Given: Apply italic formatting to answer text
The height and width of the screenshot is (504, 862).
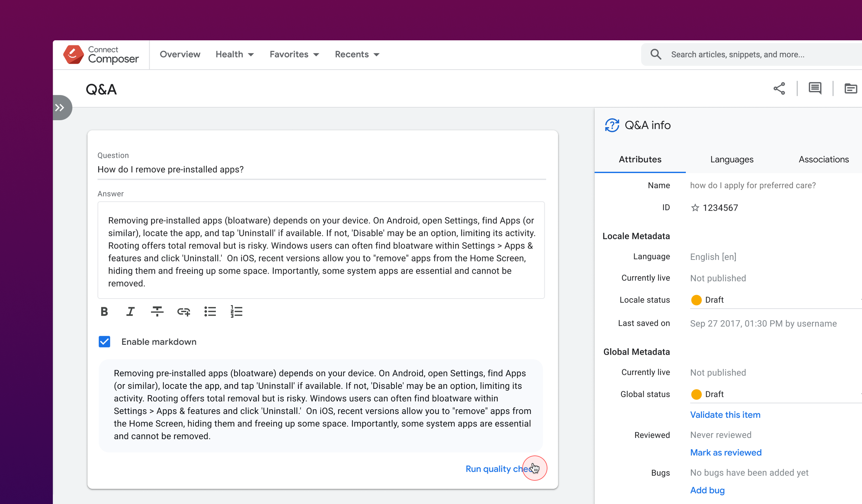Looking at the screenshot, I should pos(130,312).
